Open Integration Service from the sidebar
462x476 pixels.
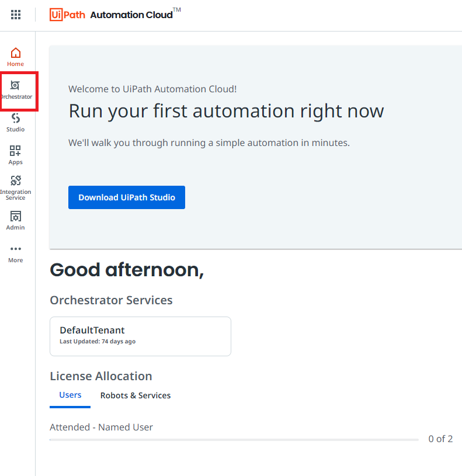click(16, 187)
